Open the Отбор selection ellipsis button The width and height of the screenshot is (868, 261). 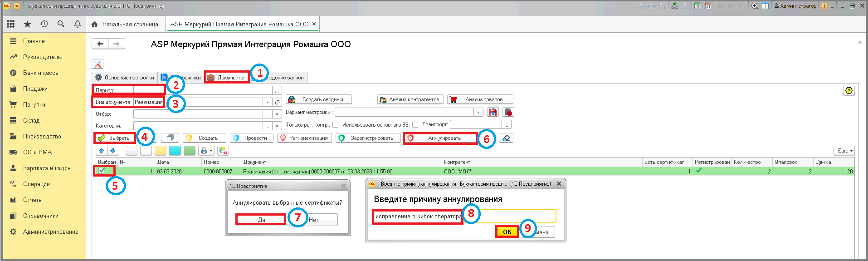(267, 114)
